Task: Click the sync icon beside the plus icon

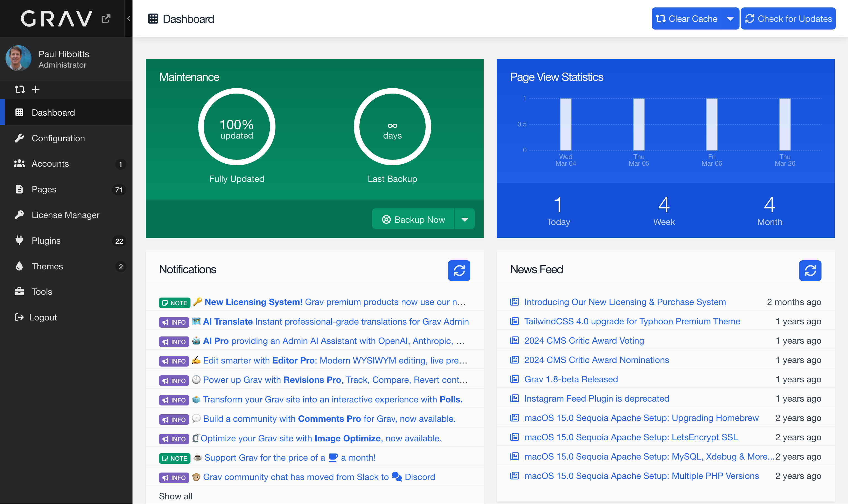Action: pyautogui.click(x=20, y=89)
